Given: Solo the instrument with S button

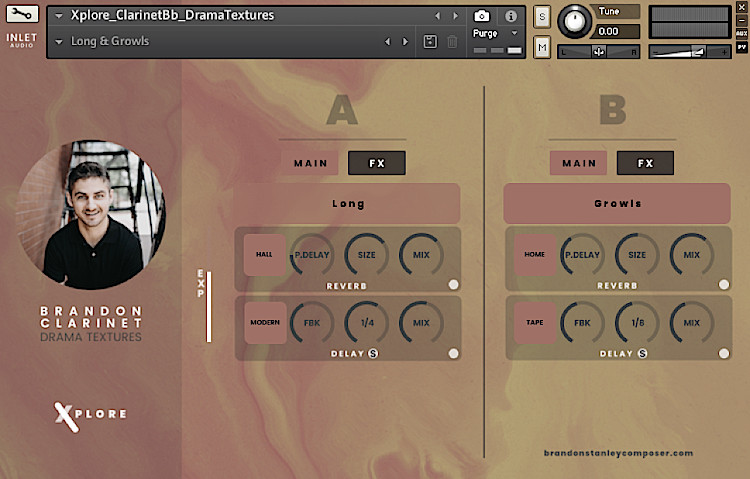Looking at the screenshot, I should coord(542,16).
